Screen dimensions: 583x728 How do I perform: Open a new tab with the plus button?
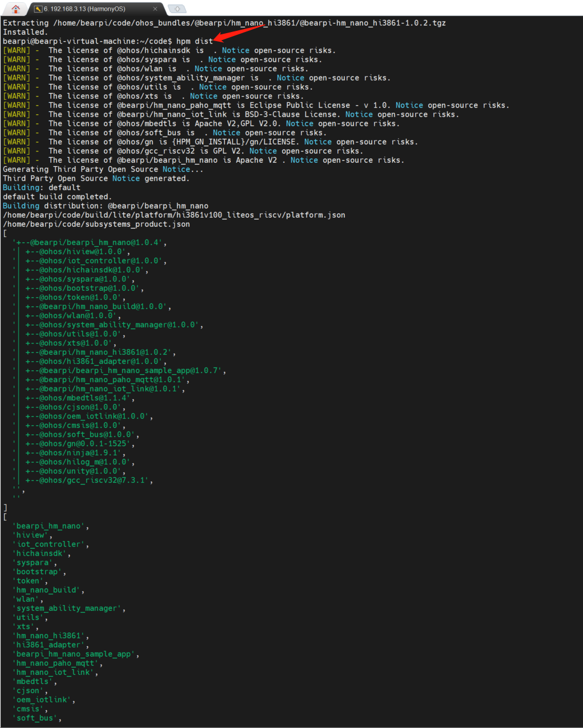pyautogui.click(x=177, y=9)
